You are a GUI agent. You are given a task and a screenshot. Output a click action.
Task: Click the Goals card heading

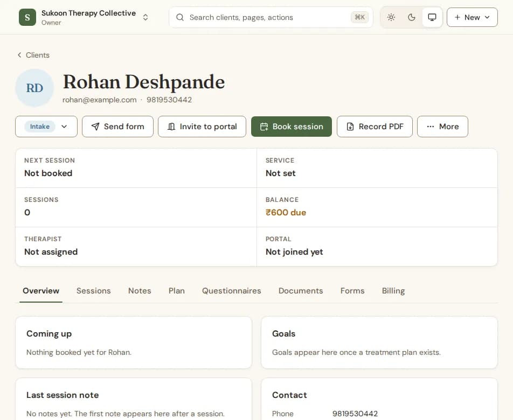coord(283,334)
